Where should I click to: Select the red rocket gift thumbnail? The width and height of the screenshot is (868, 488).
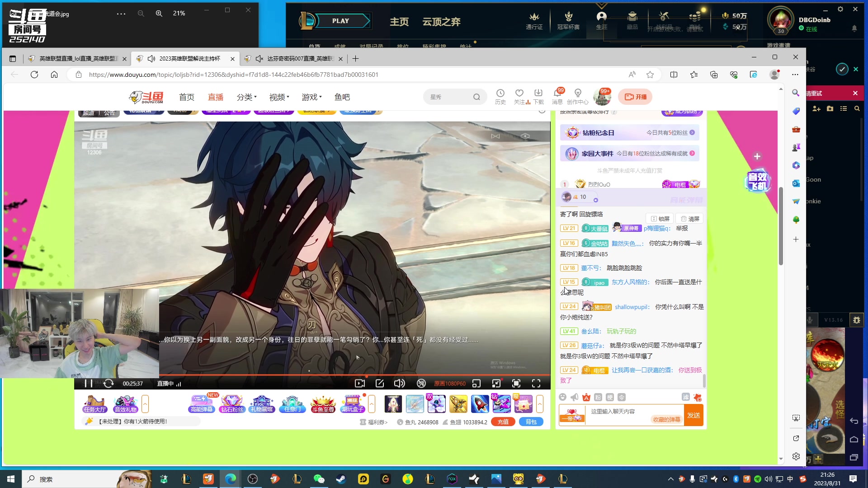coord(480,404)
